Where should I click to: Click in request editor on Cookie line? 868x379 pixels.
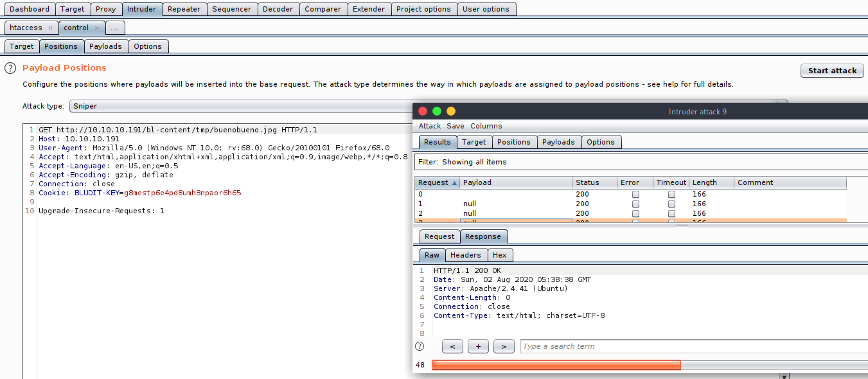coord(139,193)
